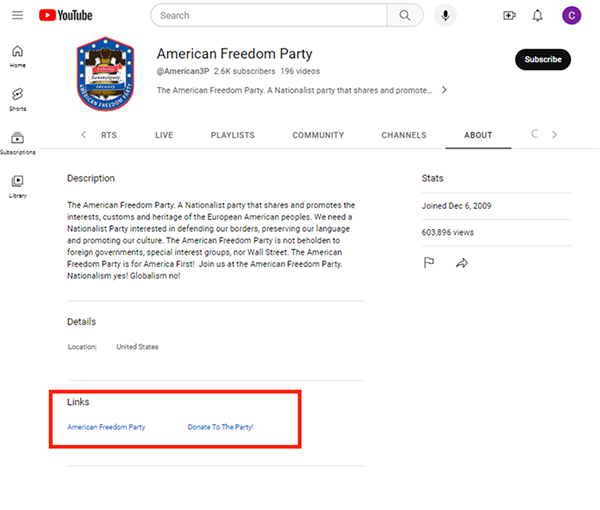Subscribe to American Freedom Party channel
The width and height of the screenshot is (600, 510).
click(x=543, y=59)
